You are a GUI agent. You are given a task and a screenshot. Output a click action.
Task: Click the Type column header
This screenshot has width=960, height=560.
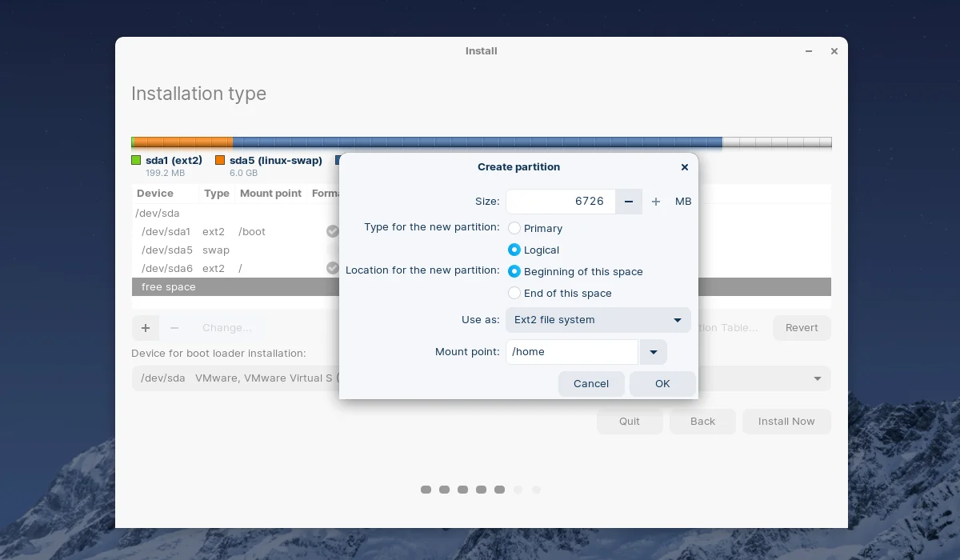(217, 194)
